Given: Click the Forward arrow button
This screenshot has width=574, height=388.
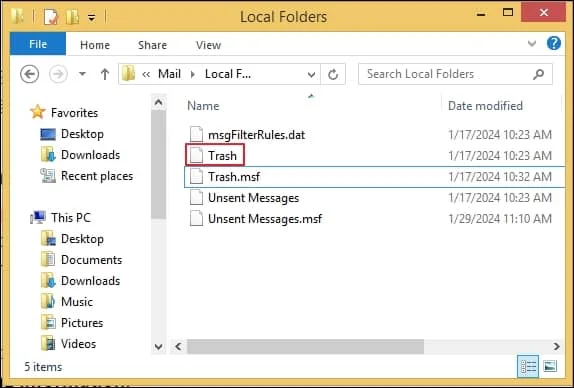Looking at the screenshot, I should tap(58, 74).
